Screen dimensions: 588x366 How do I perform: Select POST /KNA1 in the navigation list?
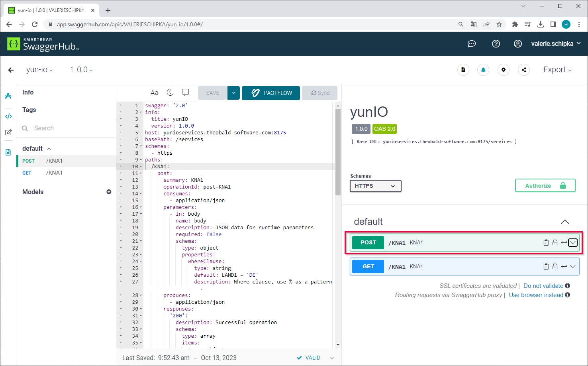click(x=66, y=161)
